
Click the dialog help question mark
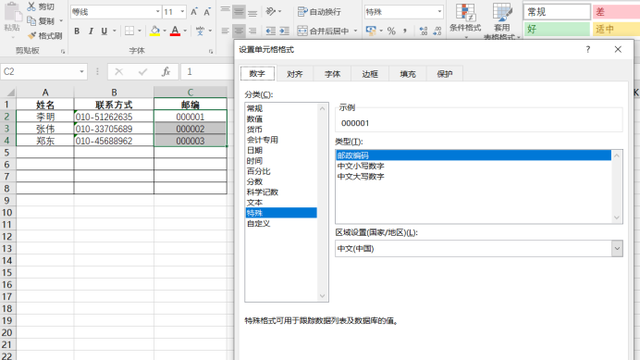click(x=588, y=49)
